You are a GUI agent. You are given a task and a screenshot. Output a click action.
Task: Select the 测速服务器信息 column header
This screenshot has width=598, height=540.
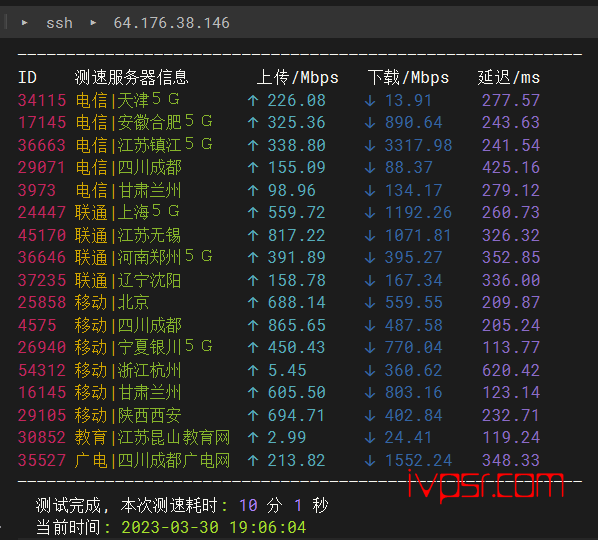[x=131, y=77]
